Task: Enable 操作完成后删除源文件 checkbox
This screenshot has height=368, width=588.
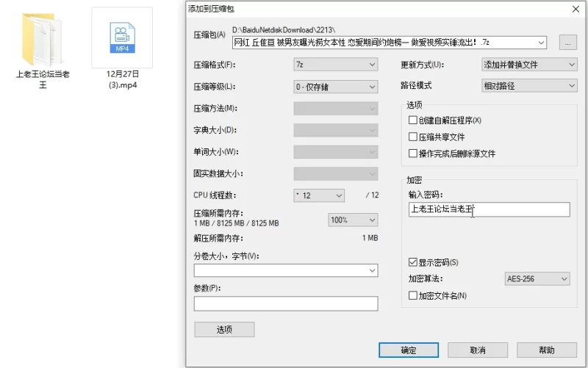Action: point(413,154)
